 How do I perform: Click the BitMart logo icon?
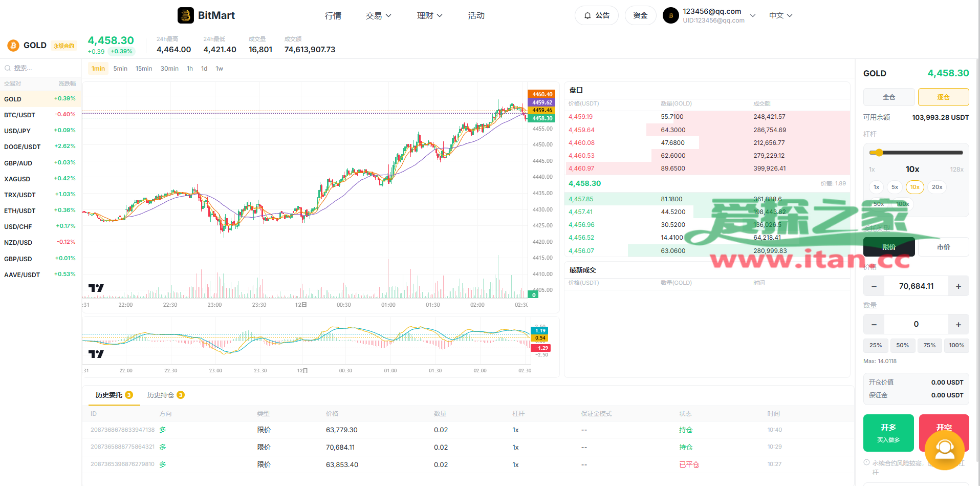186,15
